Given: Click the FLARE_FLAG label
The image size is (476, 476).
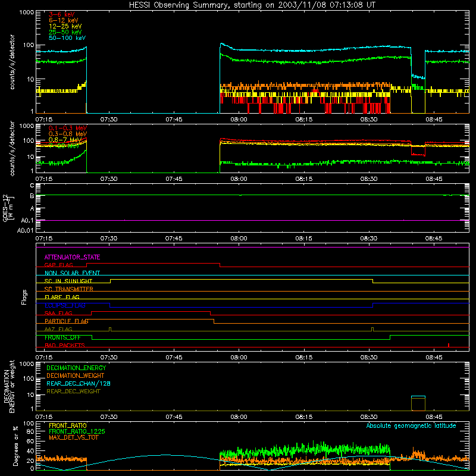Looking at the screenshot, I should tap(62, 297).
